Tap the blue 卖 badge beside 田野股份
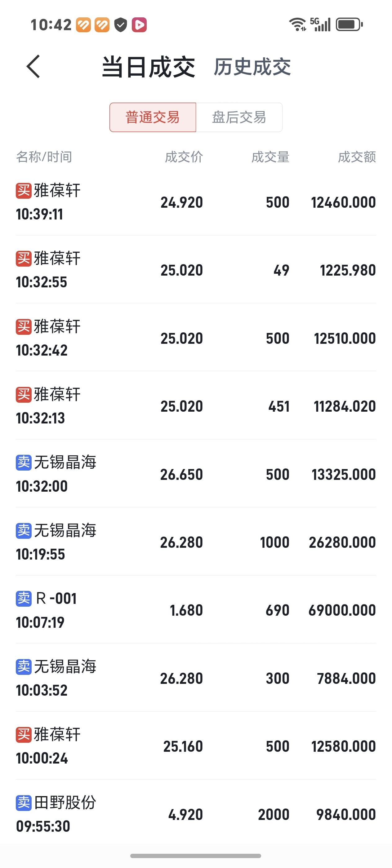 coord(24,803)
